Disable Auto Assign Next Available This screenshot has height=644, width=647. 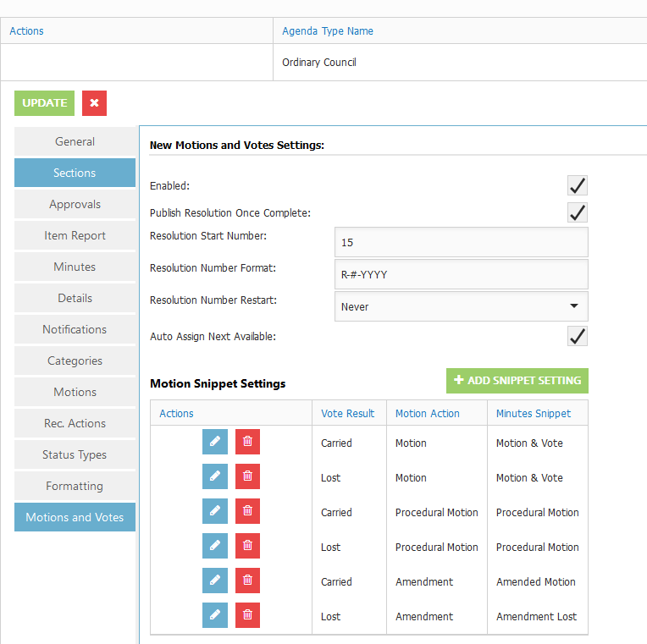coord(578,336)
